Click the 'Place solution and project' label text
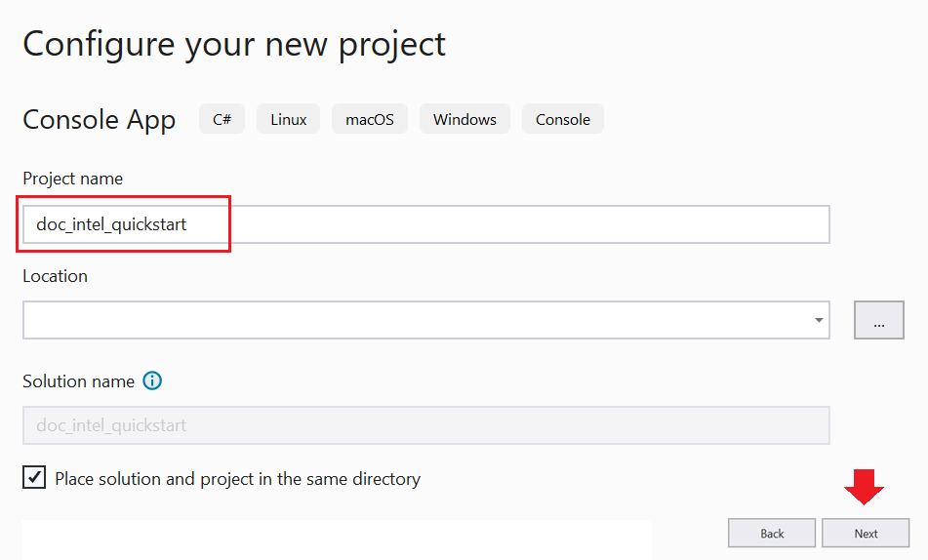 click(x=237, y=479)
